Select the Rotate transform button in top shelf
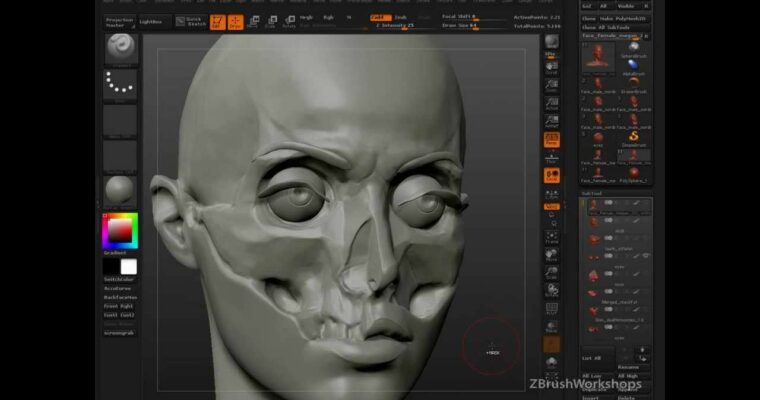 click(289, 22)
